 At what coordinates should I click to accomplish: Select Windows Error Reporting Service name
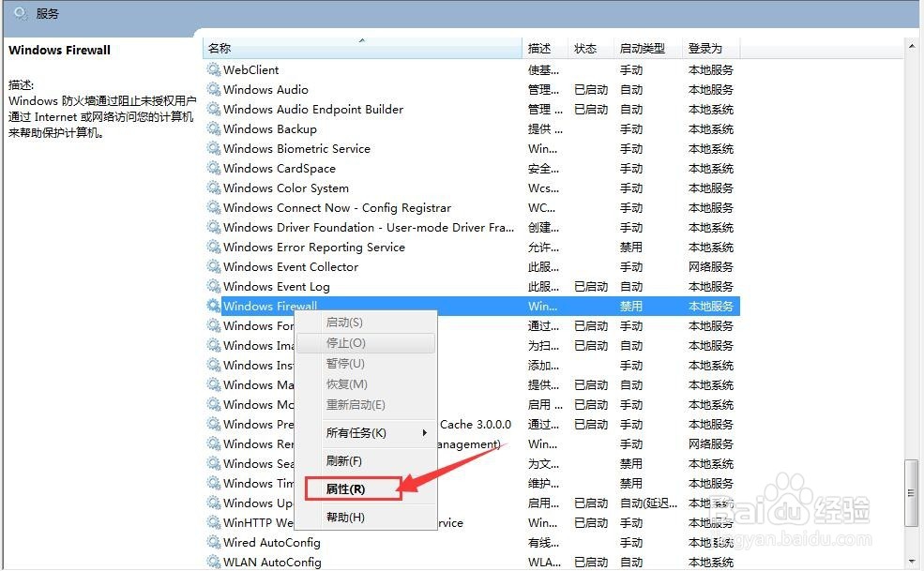tap(314, 247)
